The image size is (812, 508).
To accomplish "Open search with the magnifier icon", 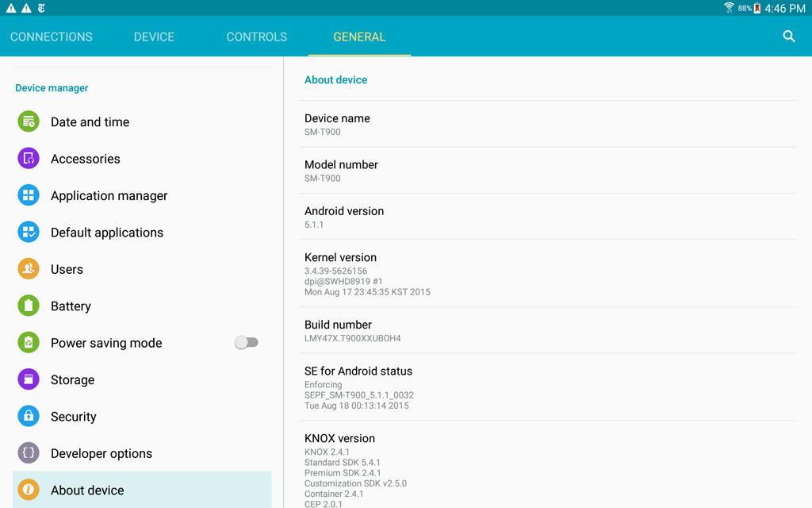I will 788,37.
